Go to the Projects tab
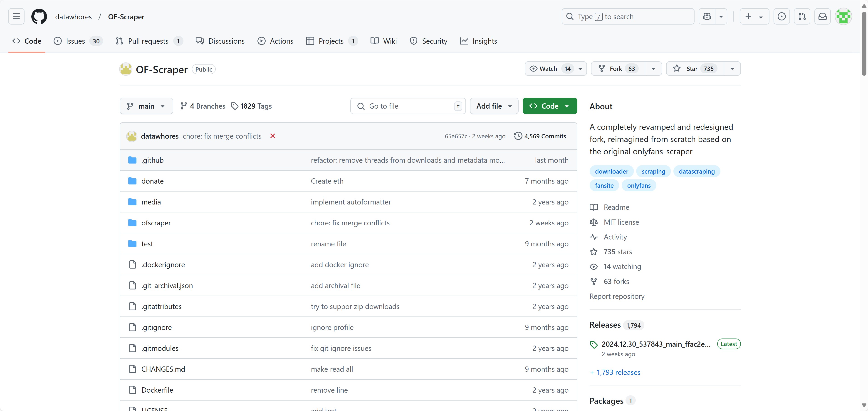The width and height of the screenshot is (868, 411). click(332, 41)
